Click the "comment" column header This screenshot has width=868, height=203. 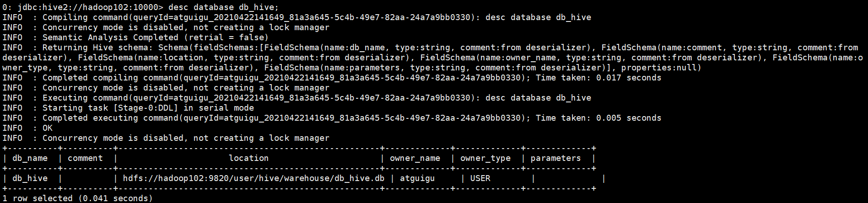click(86, 158)
